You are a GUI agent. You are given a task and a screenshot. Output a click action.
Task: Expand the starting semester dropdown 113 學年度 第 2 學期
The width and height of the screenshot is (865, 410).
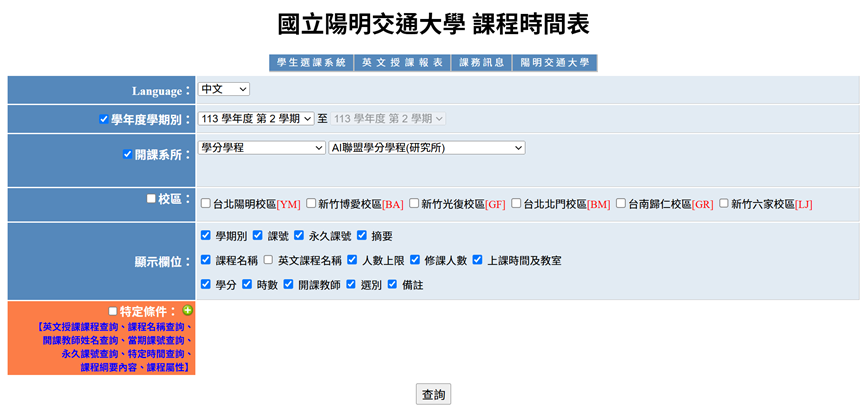click(x=256, y=118)
